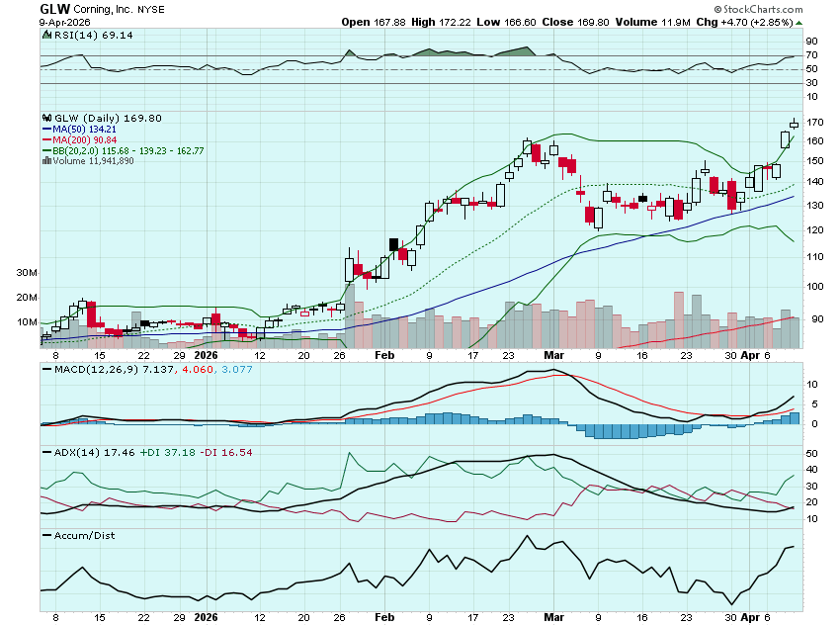Click the GLW (Daily) candlestick legend icon
Viewport: 840px width, 626px height.
(46, 118)
